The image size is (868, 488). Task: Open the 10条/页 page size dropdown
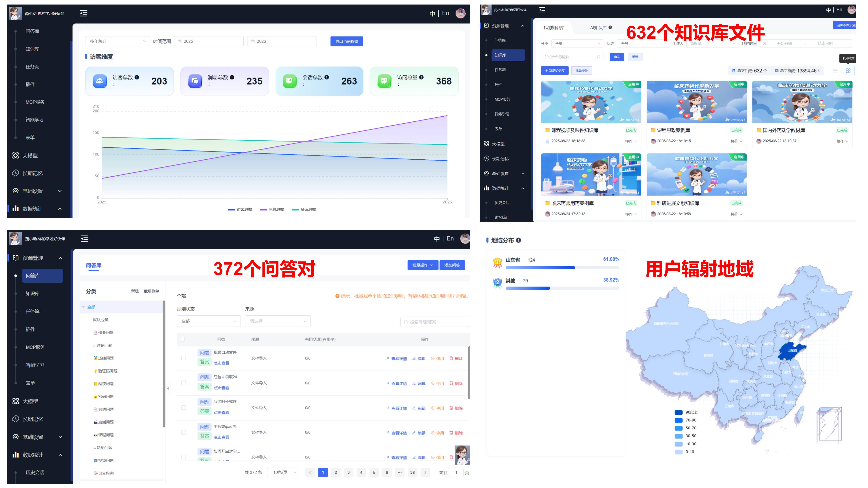283,472
